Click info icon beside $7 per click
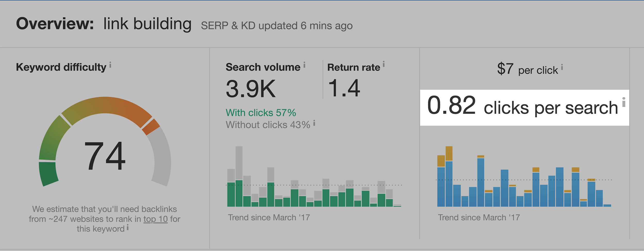The image size is (644, 251). pos(562,67)
